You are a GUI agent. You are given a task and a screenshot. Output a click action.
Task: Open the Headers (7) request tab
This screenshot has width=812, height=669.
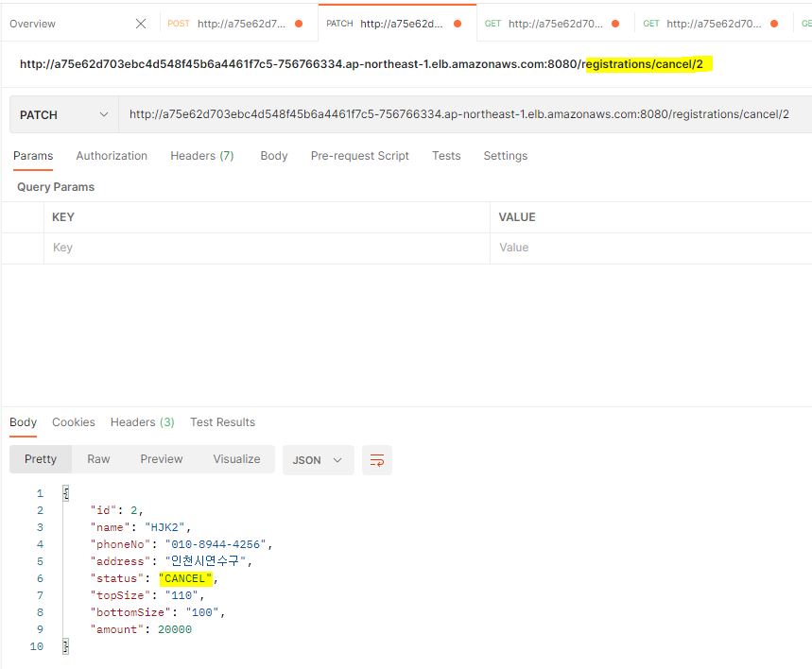(201, 156)
